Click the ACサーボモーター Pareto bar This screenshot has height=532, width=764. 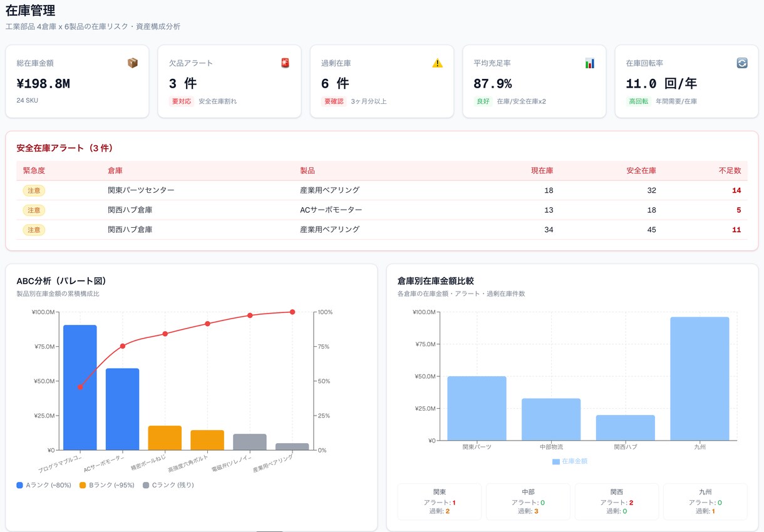point(123,409)
